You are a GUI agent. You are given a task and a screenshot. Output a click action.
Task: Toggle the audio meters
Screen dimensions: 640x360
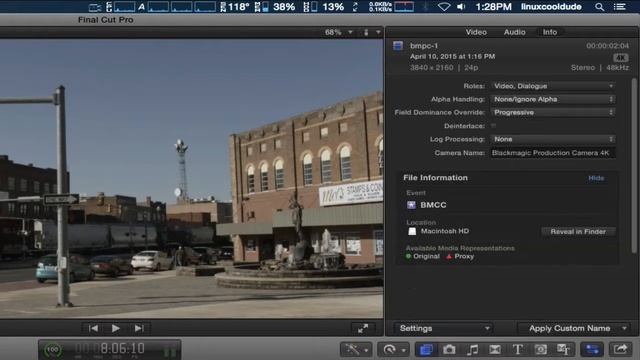point(170,351)
